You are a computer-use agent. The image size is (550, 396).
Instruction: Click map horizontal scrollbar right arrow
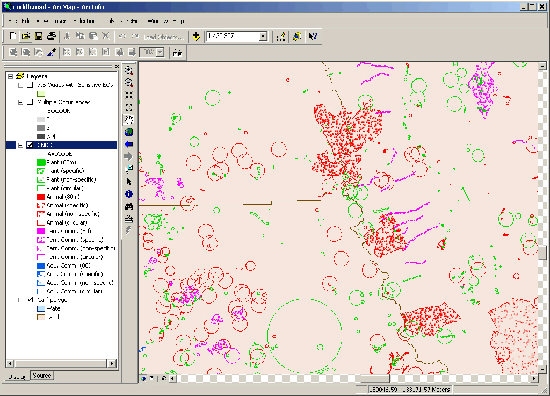click(534, 378)
